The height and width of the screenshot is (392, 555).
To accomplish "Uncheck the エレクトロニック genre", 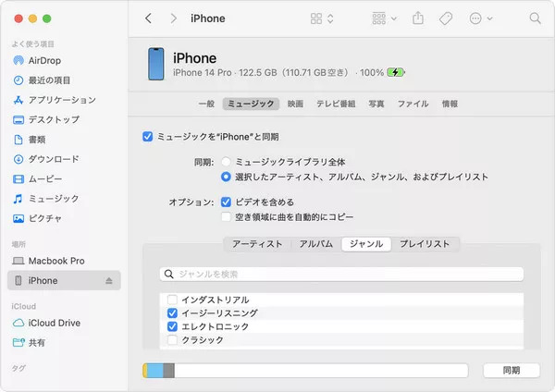I will click(172, 326).
